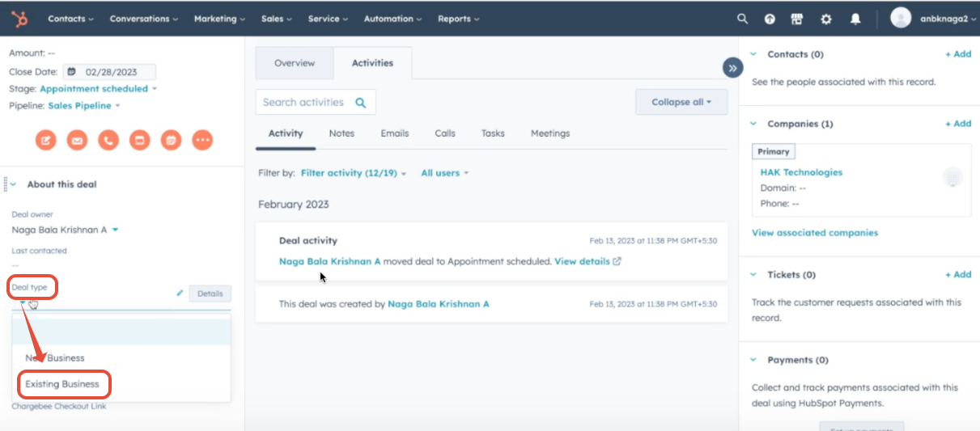Click the HubSpot sprocket logo
Image resolution: width=980 pixels, height=431 pixels.
click(x=19, y=19)
